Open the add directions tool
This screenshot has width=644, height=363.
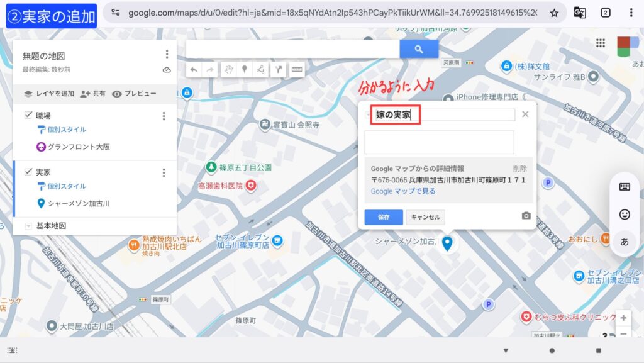277,70
